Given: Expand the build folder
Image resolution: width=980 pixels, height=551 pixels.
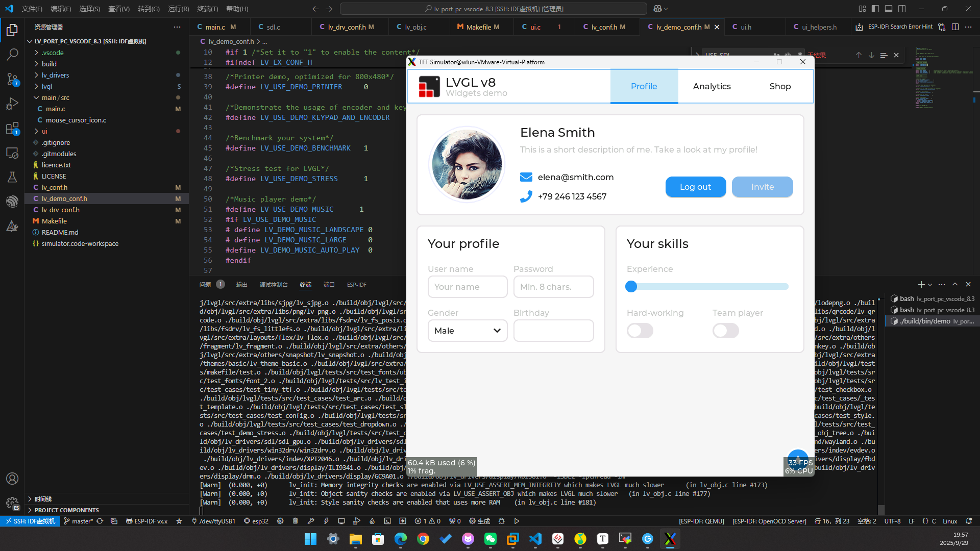Looking at the screenshot, I should coord(49,64).
